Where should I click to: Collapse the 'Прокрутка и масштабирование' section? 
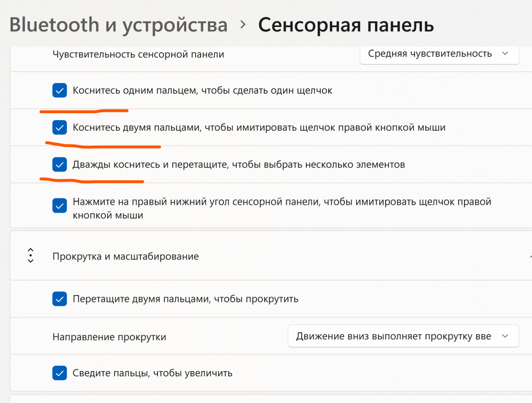[526, 256]
